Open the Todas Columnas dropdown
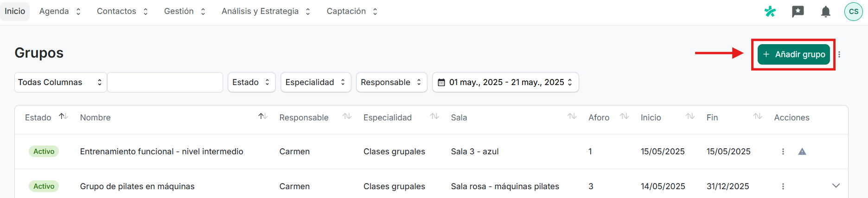 pyautogui.click(x=61, y=82)
